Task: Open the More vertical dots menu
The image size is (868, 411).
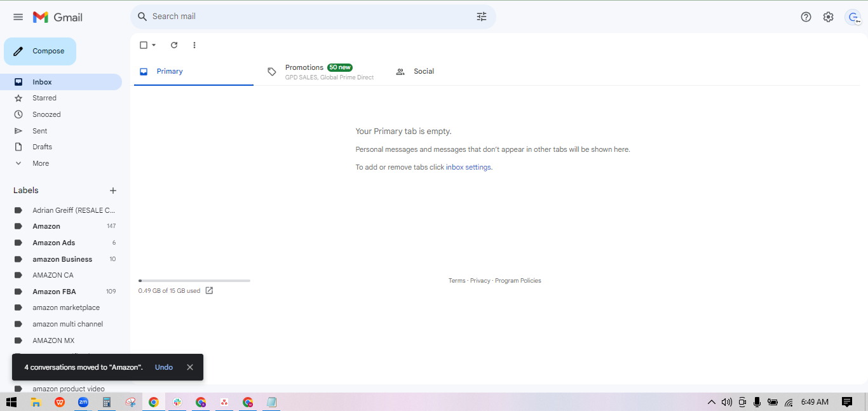Action: (x=194, y=45)
